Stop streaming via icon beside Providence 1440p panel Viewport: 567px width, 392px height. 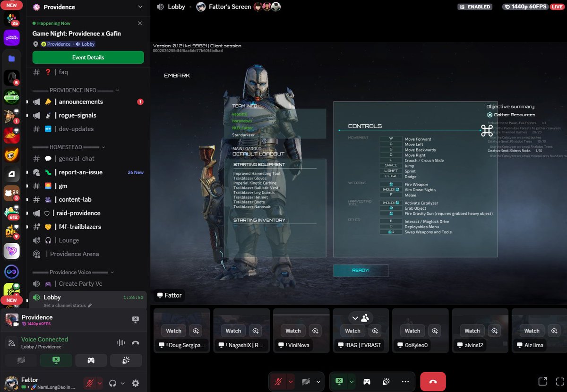(135, 320)
